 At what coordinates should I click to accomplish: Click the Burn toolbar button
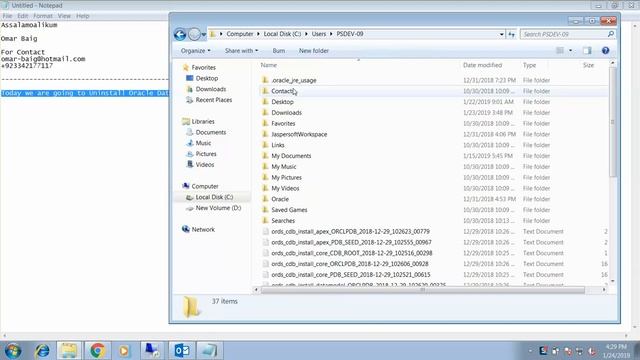point(279,51)
